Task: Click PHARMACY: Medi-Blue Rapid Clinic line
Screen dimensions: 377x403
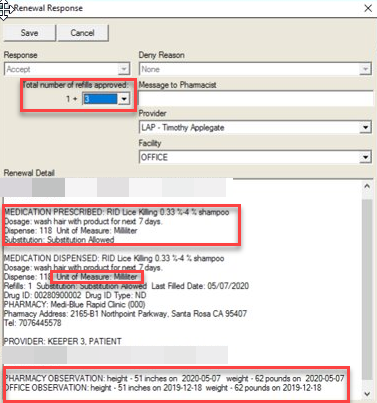Action: coord(74,305)
